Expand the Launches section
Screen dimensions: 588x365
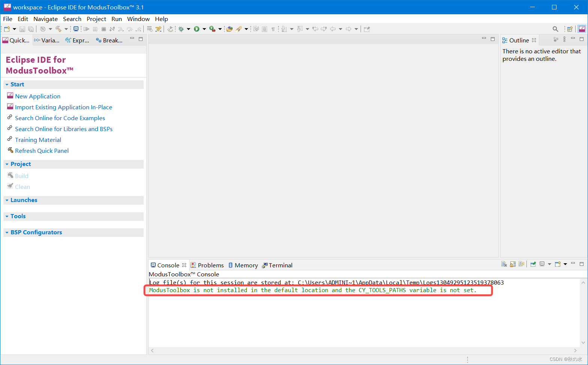(x=7, y=200)
